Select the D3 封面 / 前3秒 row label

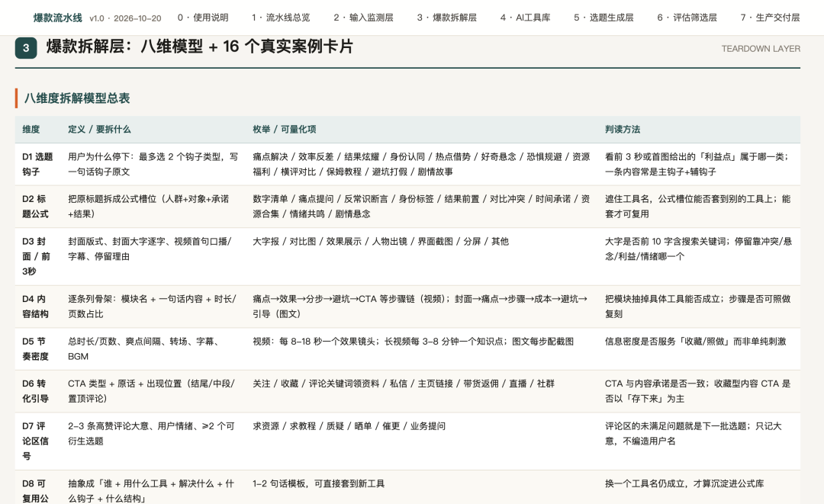point(37,256)
